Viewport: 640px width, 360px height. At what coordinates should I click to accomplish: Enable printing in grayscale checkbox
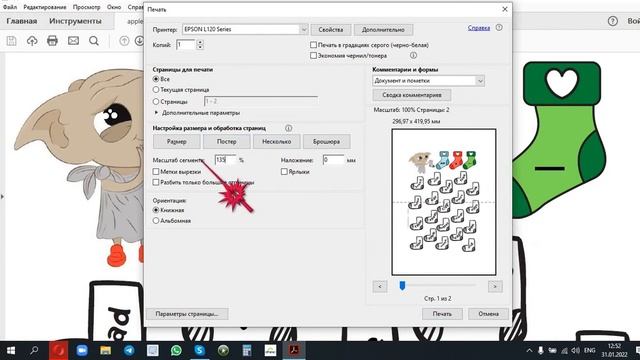tap(313, 45)
